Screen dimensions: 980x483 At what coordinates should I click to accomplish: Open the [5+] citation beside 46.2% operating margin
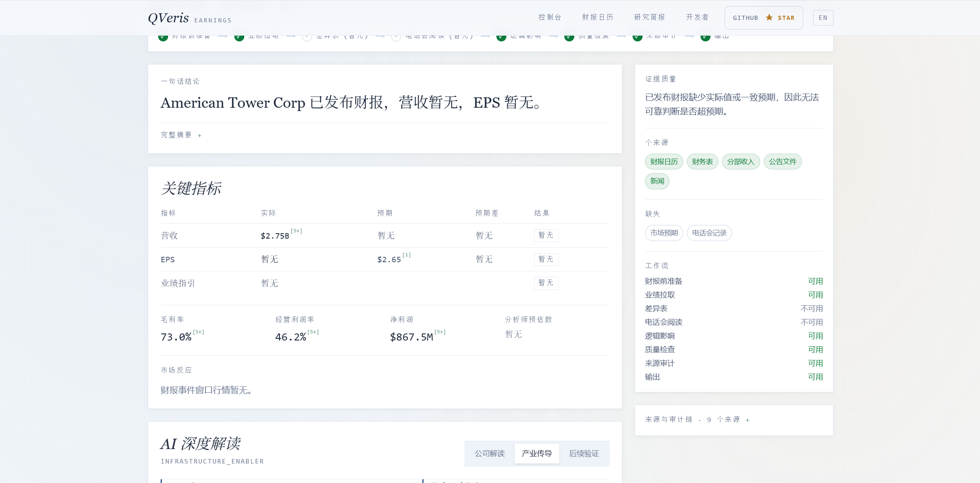point(313,332)
